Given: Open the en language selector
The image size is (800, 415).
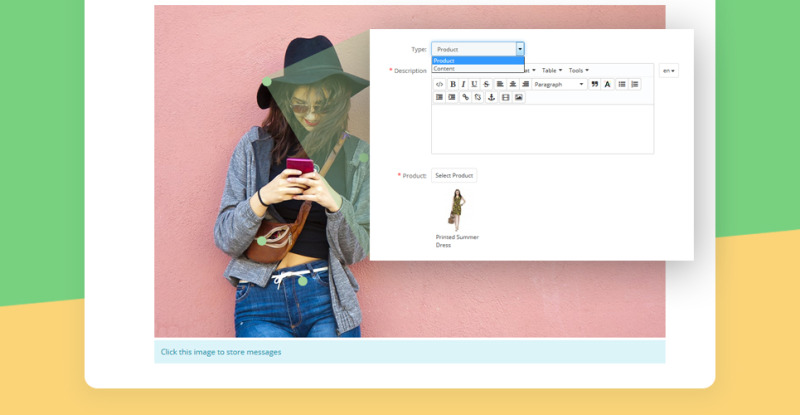Looking at the screenshot, I should (669, 70).
